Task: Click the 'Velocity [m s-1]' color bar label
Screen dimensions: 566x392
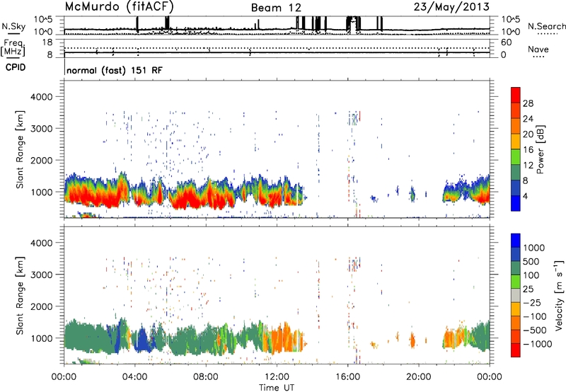Action: tap(559, 295)
